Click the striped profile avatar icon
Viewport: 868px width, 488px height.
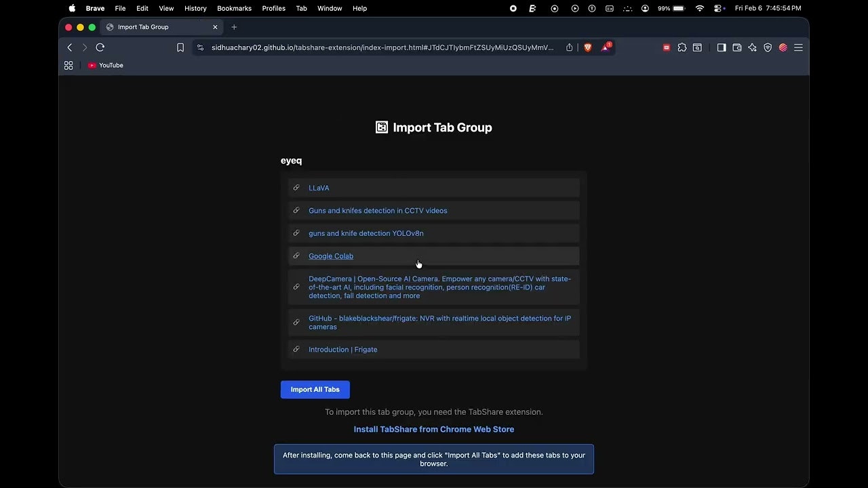(x=783, y=47)
